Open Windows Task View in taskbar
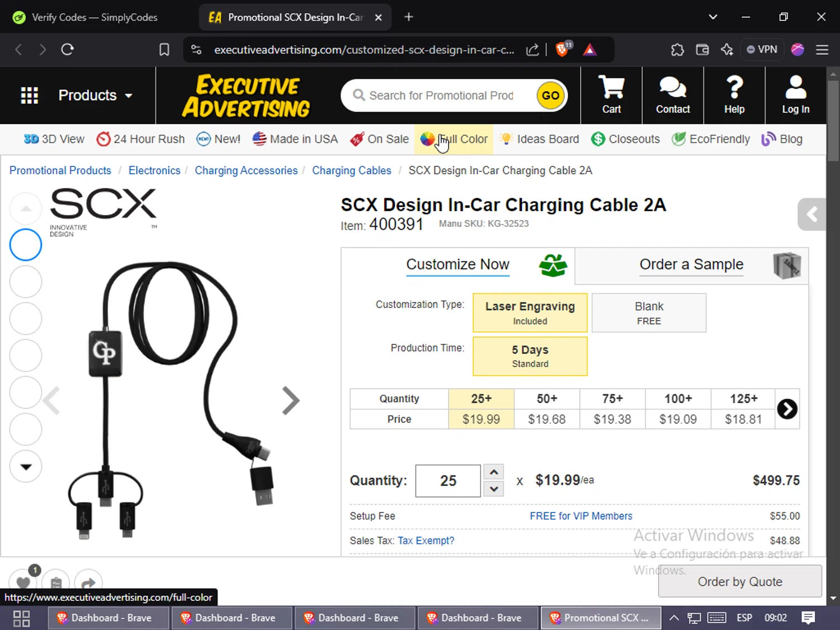 tap(21, 618)
